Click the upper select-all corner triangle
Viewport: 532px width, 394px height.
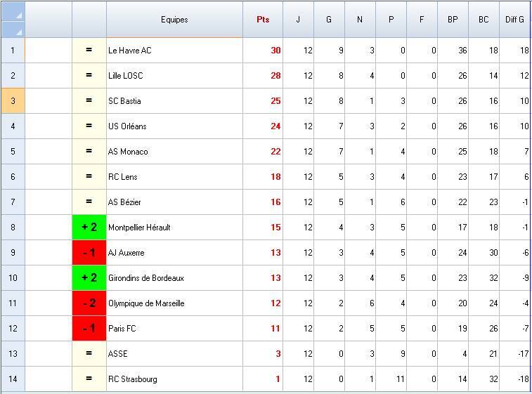(x=18, y=15)
